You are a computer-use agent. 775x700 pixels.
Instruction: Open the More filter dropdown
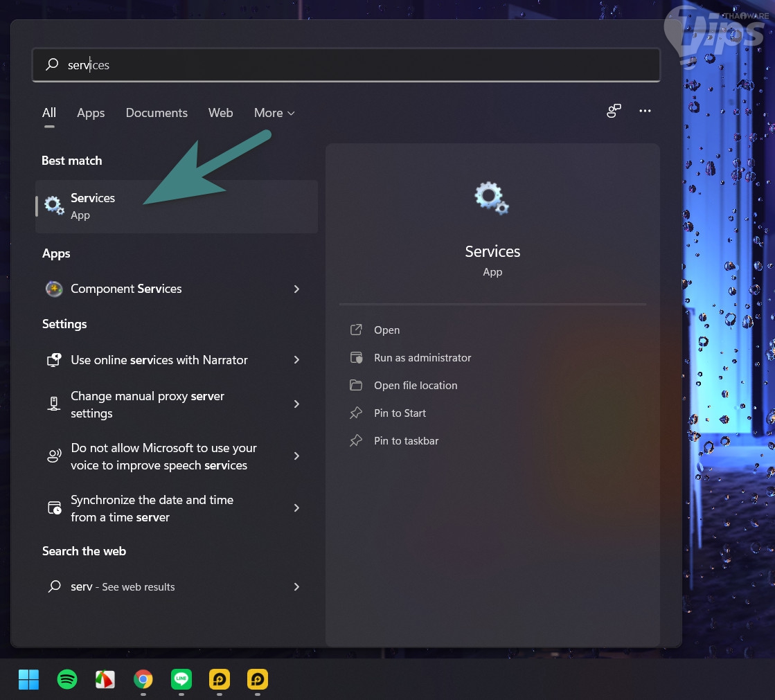point(274,113)
